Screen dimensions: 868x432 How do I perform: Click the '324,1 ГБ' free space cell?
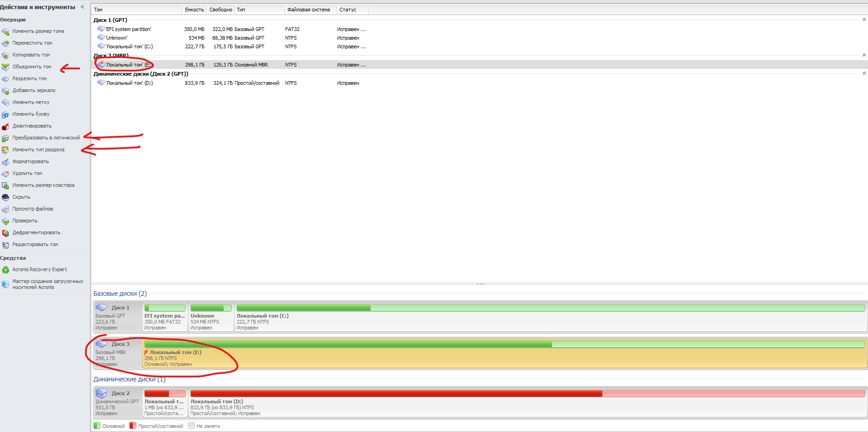click(223, 83)
